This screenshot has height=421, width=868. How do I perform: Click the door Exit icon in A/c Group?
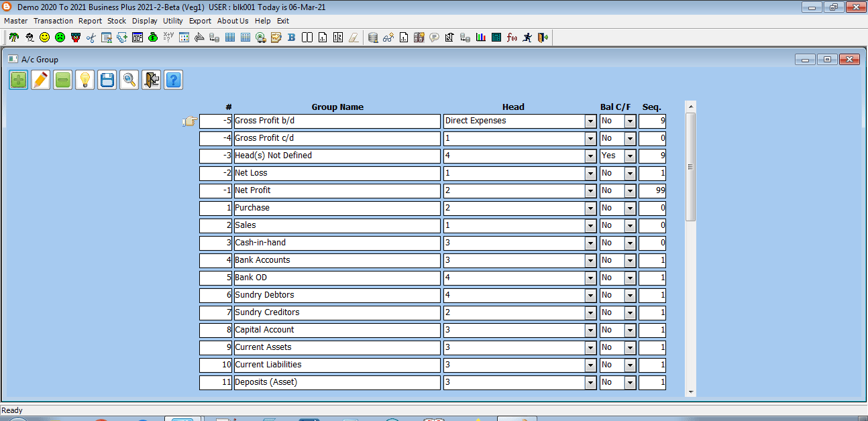point(152,80)
